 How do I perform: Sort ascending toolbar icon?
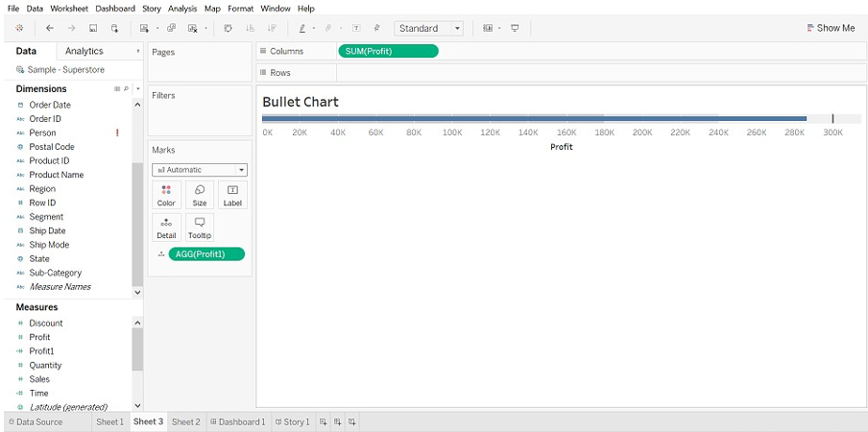click(250, 28)
